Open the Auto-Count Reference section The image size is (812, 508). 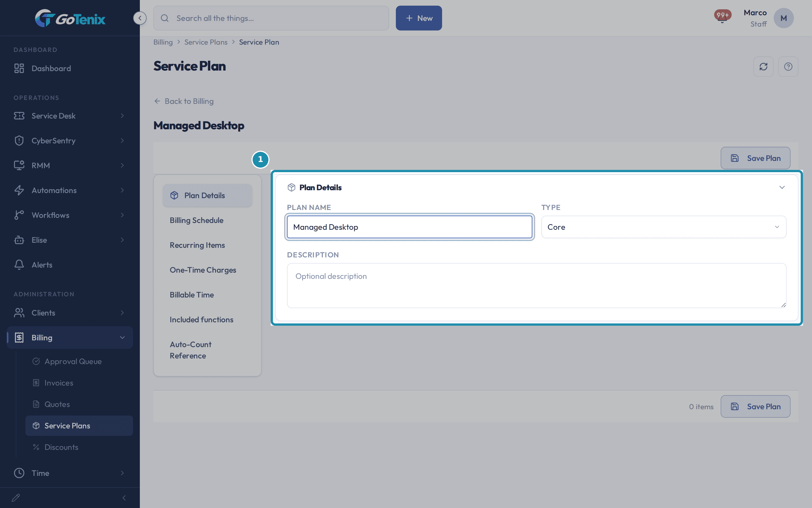tap(207, 350)
